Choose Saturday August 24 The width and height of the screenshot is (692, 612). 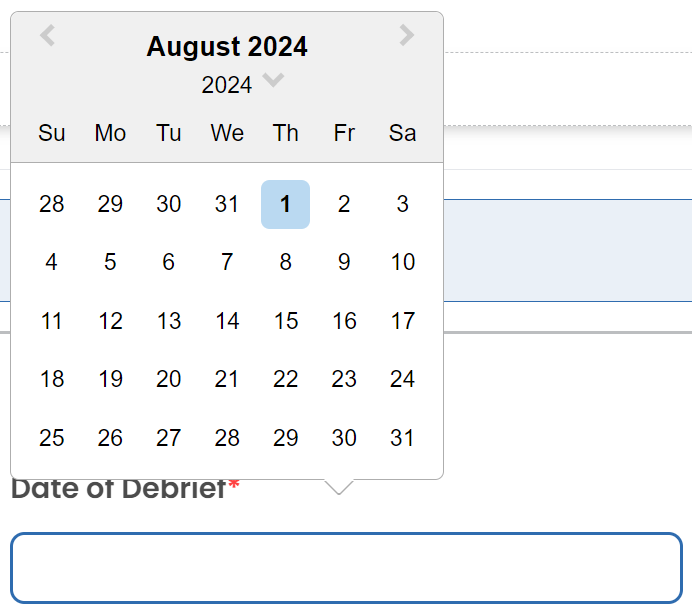point(402,379)
